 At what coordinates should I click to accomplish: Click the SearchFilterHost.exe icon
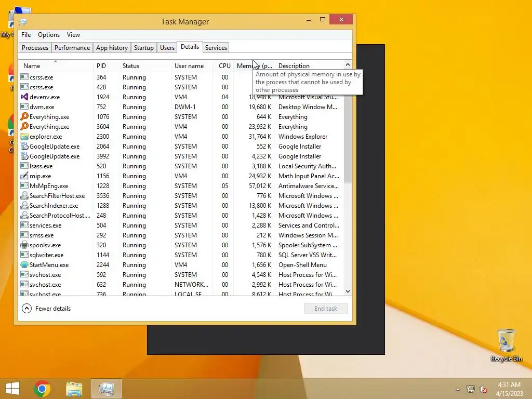[24, 195]
